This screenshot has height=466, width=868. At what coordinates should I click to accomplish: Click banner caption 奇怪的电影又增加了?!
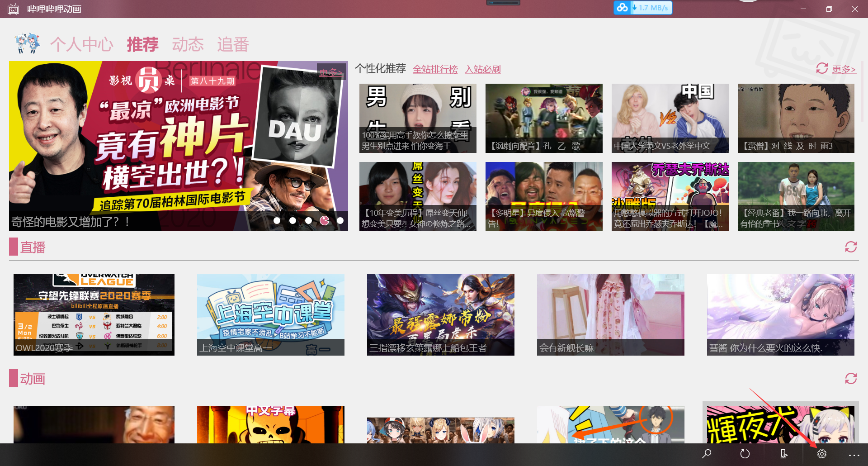tap(71, 222)
